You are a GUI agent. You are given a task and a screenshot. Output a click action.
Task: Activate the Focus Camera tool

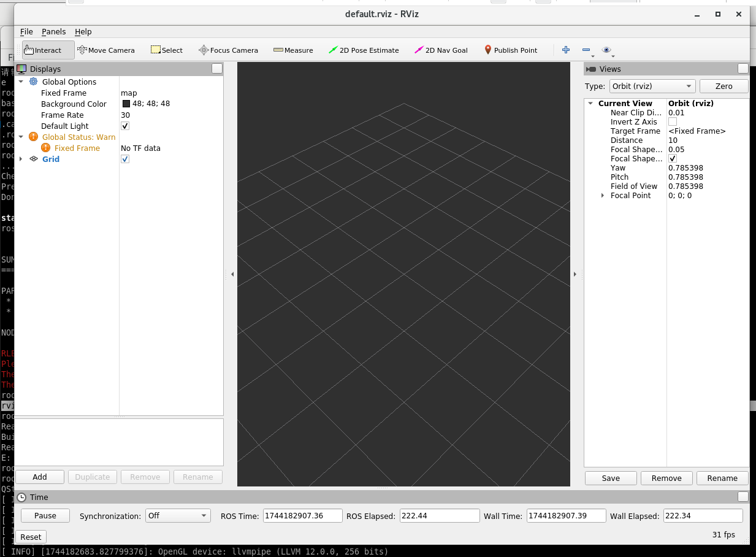[228, 50]
